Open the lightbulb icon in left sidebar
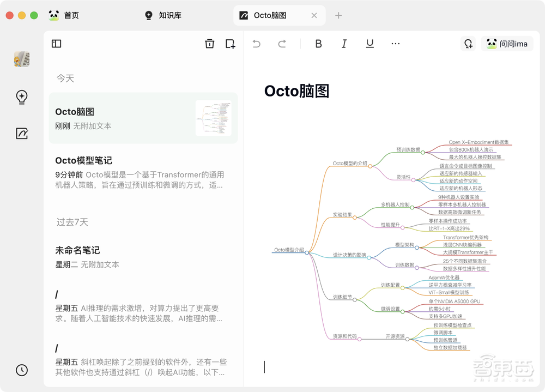This screenshot has height=392, width=545. point(21,97)
